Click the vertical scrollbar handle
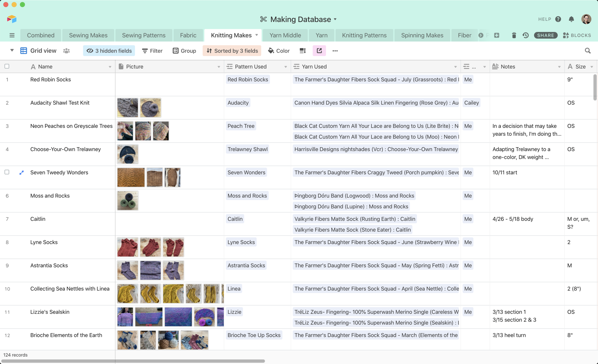Screen dimensions: 598x364 click(595, 87)
